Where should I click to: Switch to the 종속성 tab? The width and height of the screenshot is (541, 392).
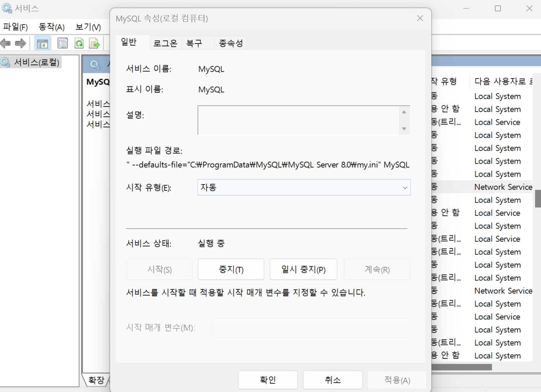(231, 43)
